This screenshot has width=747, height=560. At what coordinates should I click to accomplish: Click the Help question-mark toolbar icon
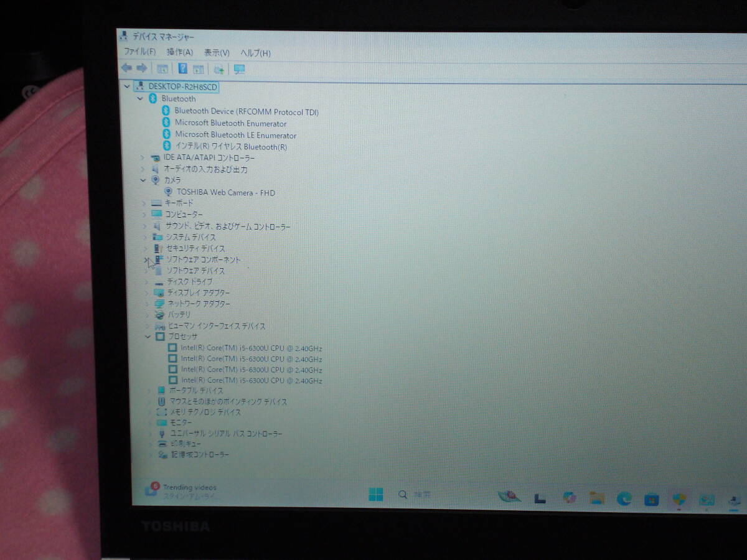click(183, 68)
